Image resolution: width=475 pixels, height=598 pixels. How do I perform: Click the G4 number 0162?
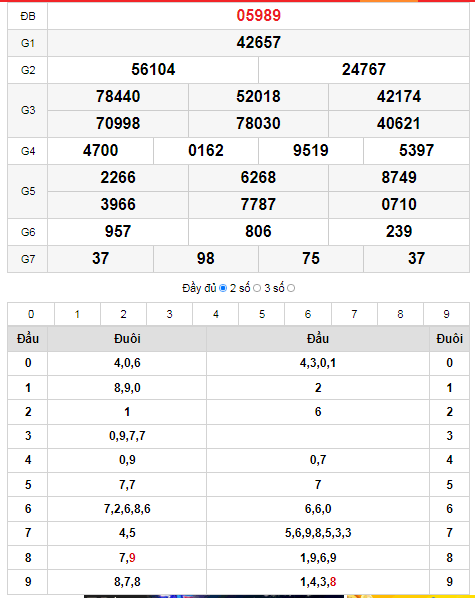206,151
